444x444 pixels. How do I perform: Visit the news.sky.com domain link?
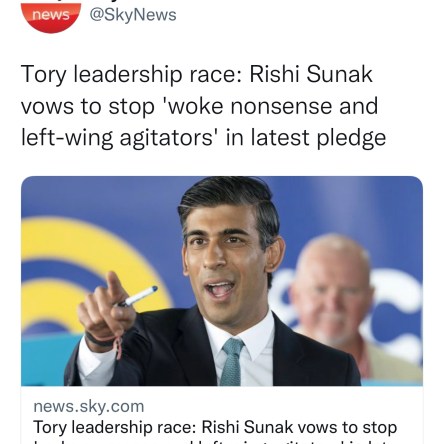[89, 406]
